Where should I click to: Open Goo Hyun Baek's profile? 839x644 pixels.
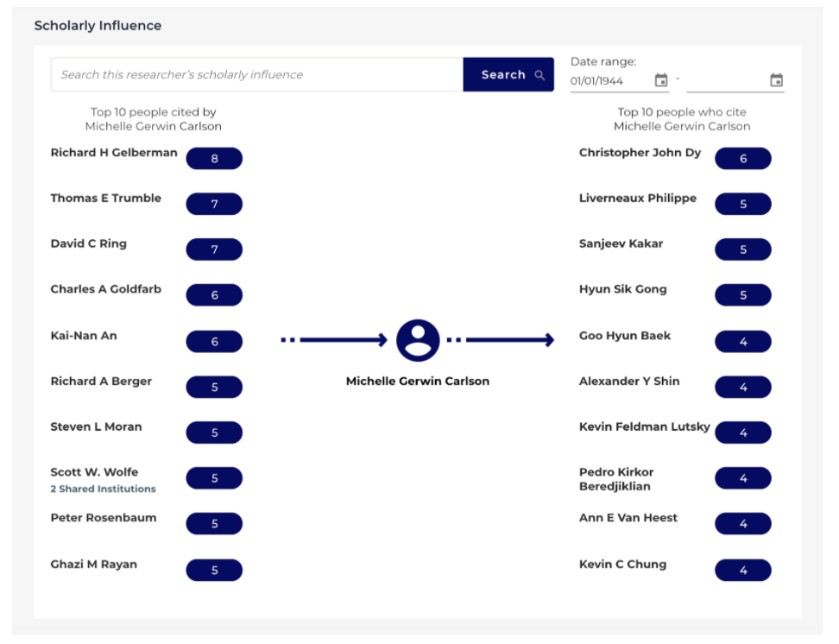625,336
